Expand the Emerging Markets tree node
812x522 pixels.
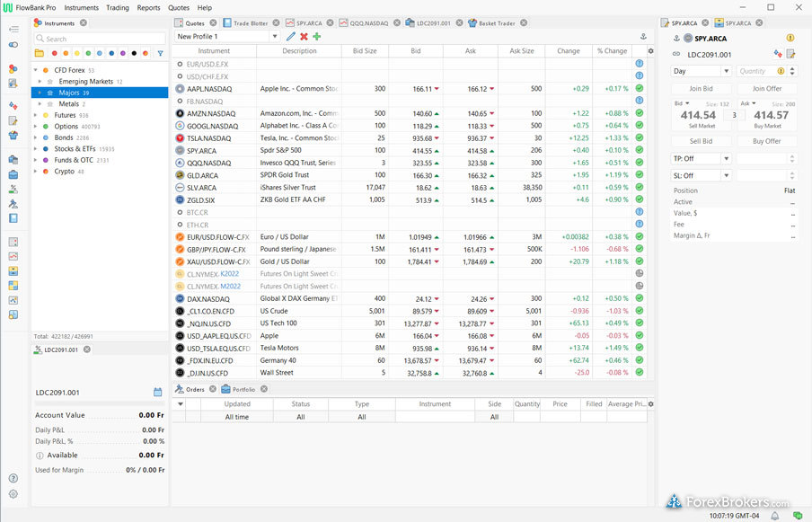point(40,81)
